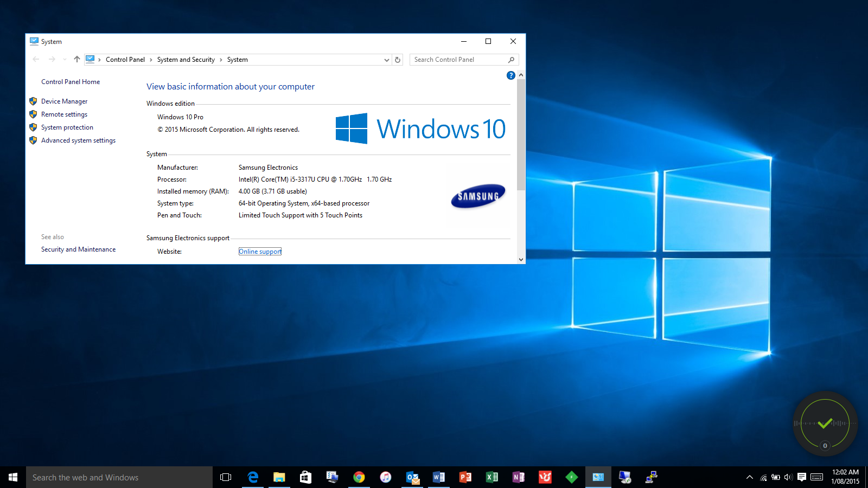This screenshot has height=488, width=868.
Task: Select the System window taskbar button
Action: point(598,477)
